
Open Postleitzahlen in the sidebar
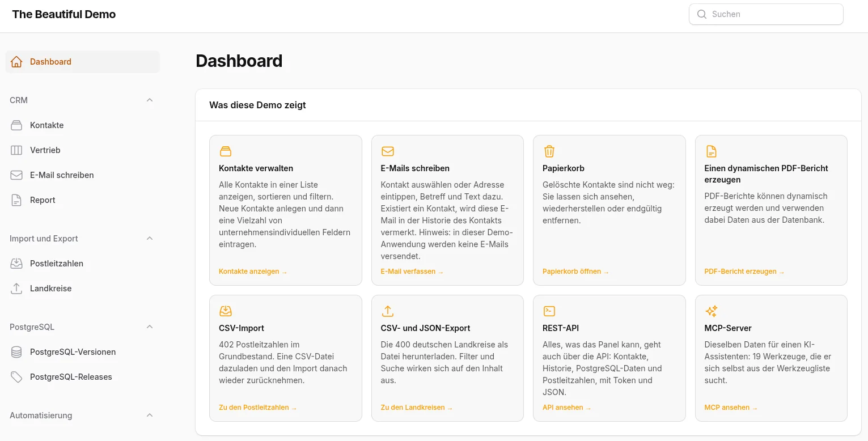83,264
